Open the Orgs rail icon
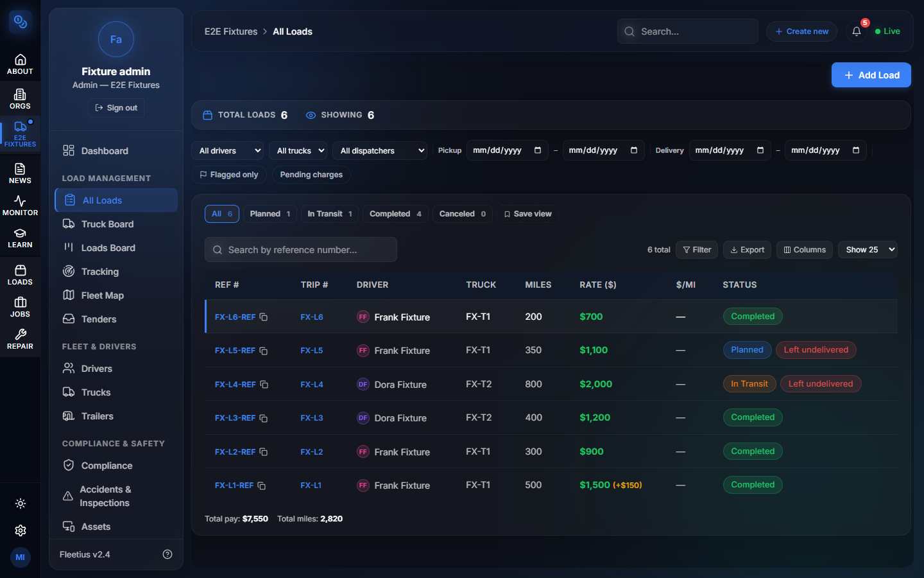The image size is (924, 578). coord(20,99)
